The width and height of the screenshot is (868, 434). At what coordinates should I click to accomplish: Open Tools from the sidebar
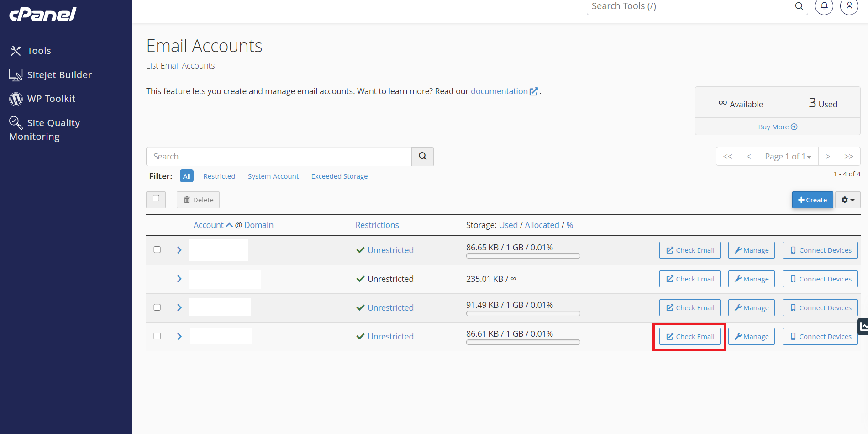point(39,51)
